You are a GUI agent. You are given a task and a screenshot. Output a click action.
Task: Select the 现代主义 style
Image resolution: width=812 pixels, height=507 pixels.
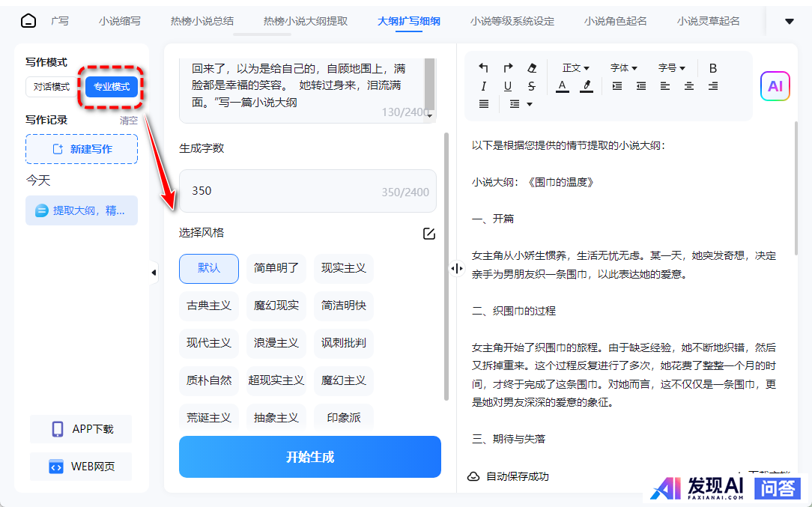pos(209,343)
